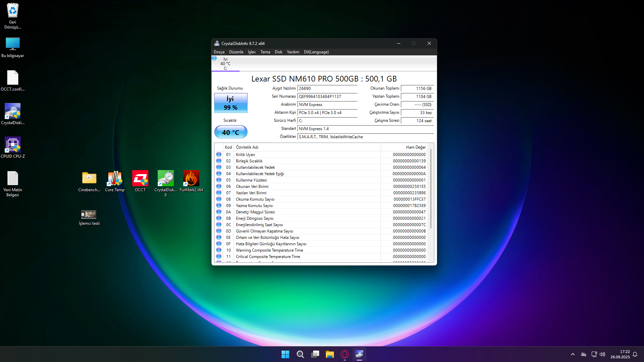Select the C: drive tab showing İyi 40 °C
Viewport: 644px width, 362px height.
pos(226,63)
